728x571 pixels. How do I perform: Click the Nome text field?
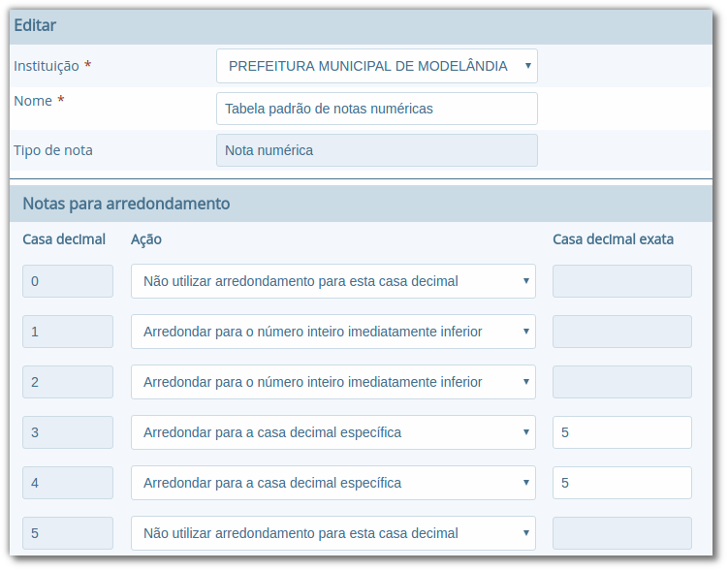(376, 109)
